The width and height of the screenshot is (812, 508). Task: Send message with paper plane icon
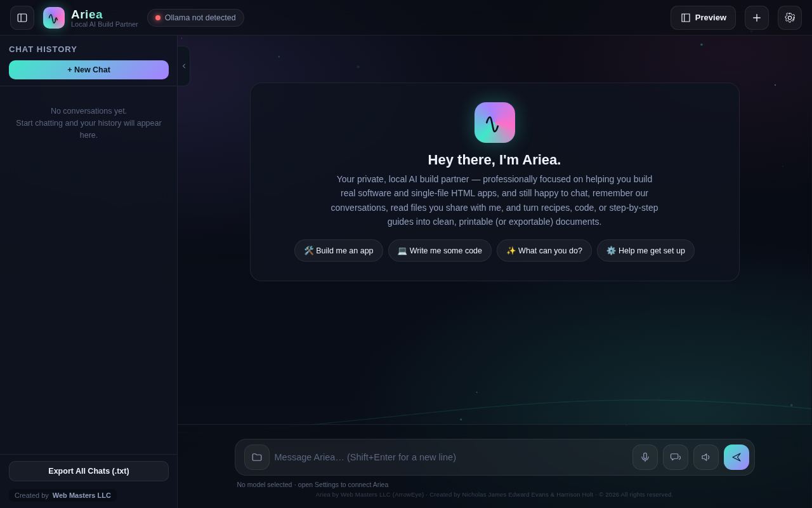[x=737, y=457]
